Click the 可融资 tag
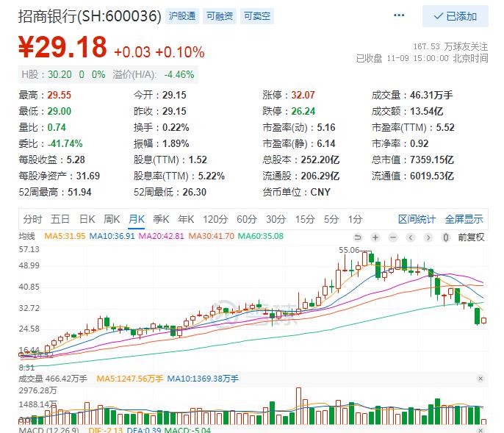 coord(220,16)
